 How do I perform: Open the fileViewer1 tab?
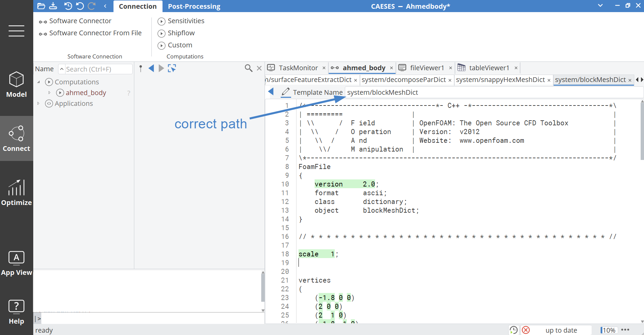coord(427,68)
